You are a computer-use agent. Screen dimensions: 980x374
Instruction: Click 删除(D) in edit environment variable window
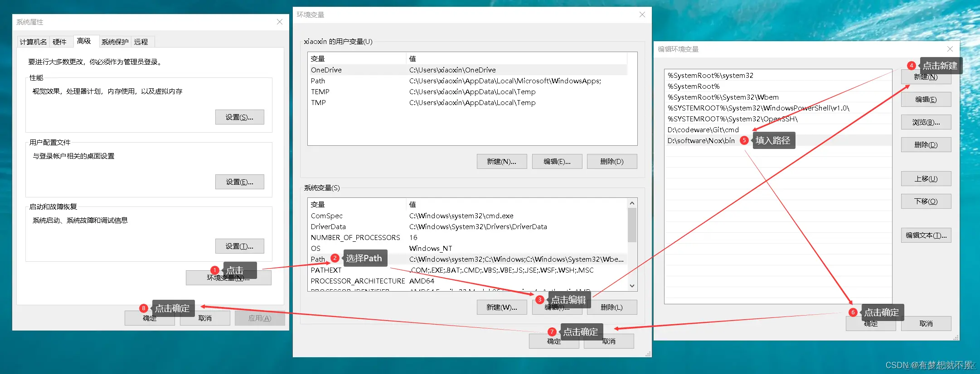[926, 144]
